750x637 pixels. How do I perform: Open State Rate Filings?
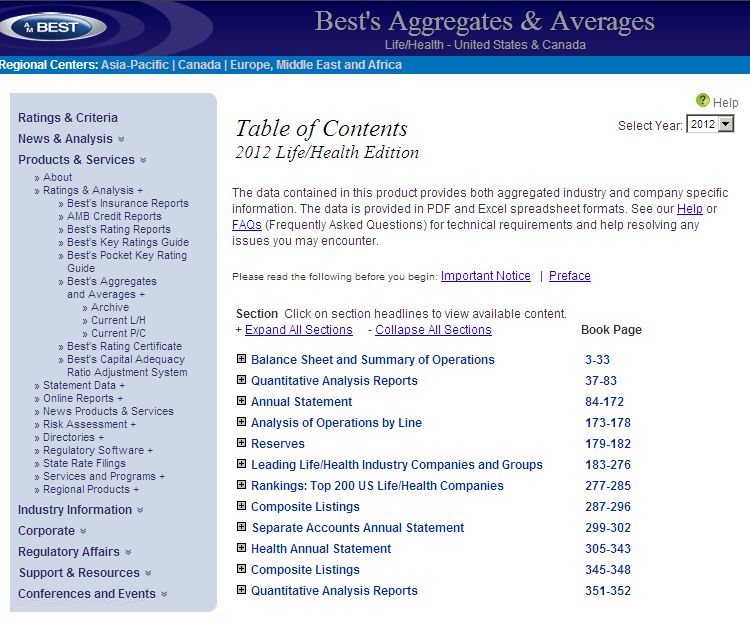[x=84, y=463]
